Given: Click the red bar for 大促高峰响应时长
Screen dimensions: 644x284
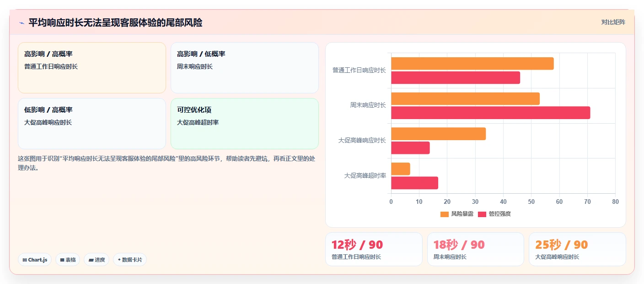Looking at the screenshot, I should click(410, 148).
